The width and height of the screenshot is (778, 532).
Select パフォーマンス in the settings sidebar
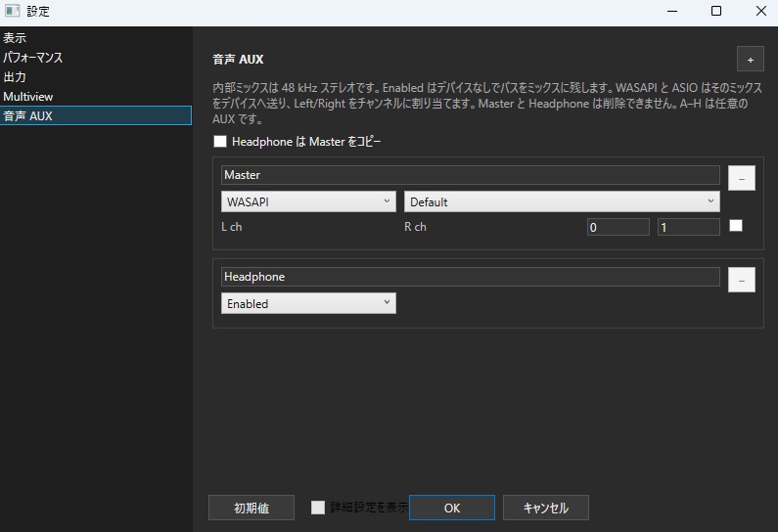[x=96, y=57]
